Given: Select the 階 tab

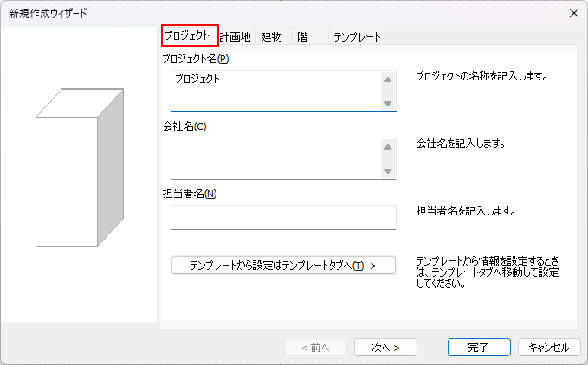Looking at the screenshot, I should click(x=302, y=36).
